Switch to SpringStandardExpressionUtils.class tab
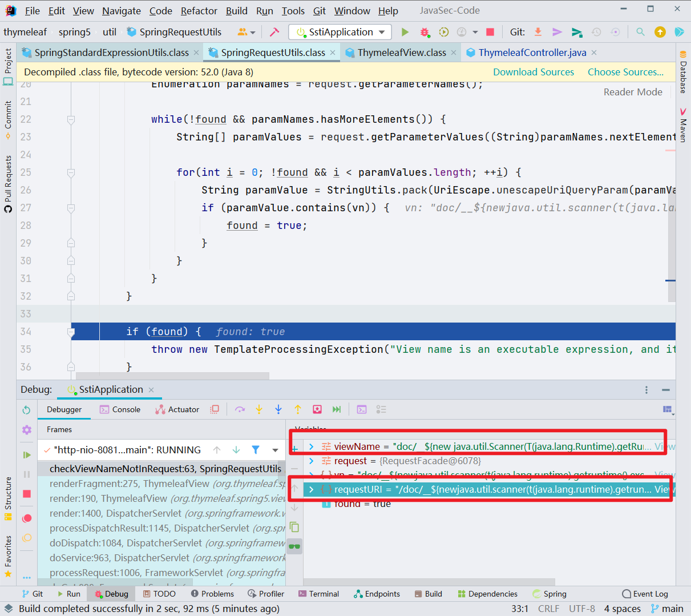 111,53
